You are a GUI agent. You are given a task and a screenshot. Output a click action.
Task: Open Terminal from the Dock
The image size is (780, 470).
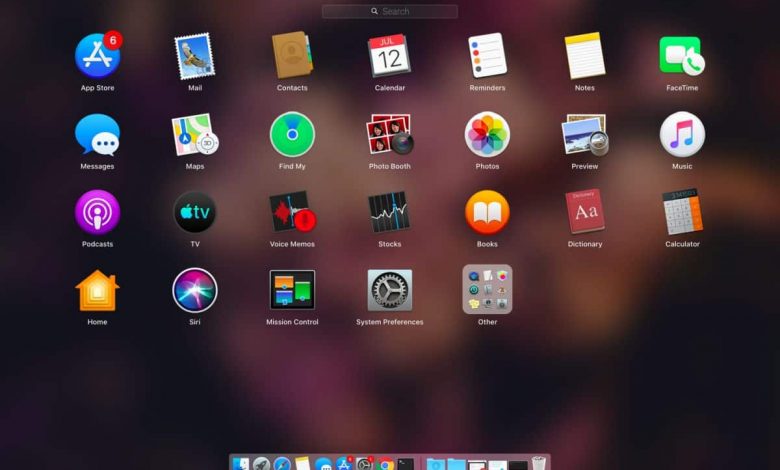tap(405, 464)
